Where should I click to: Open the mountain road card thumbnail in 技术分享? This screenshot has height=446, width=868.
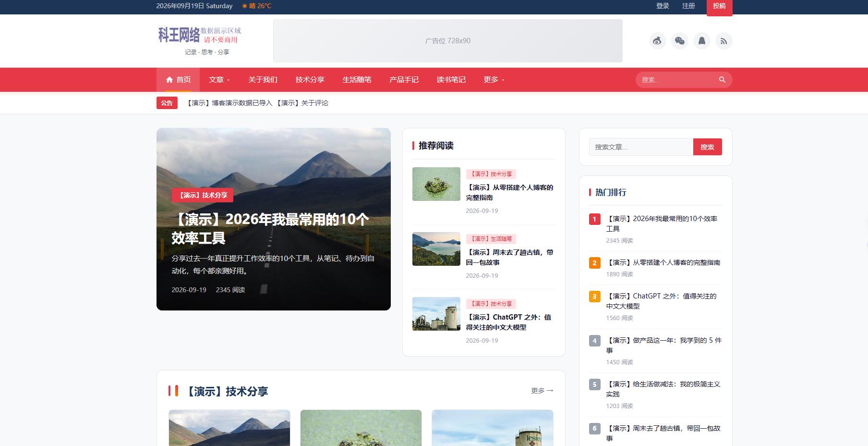coord(229,428)
